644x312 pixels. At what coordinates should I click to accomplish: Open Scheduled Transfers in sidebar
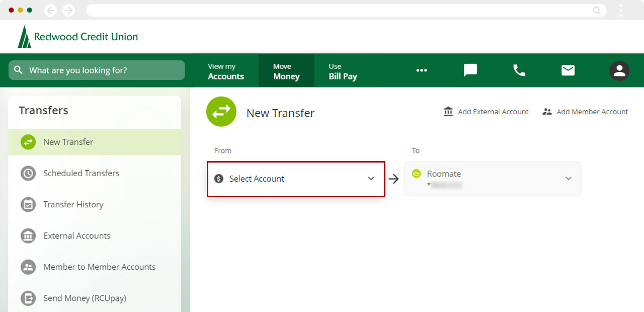point(95,173)
